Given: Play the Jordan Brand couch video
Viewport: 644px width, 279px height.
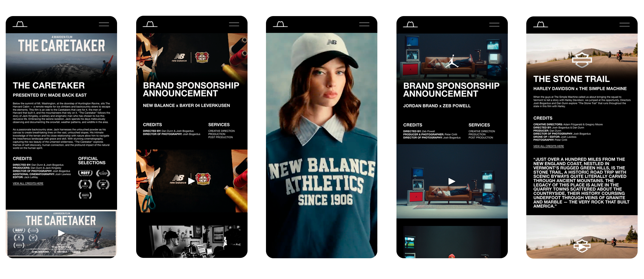Looking at the screenshot, I should pyautogui.click(x=452, y=181).
